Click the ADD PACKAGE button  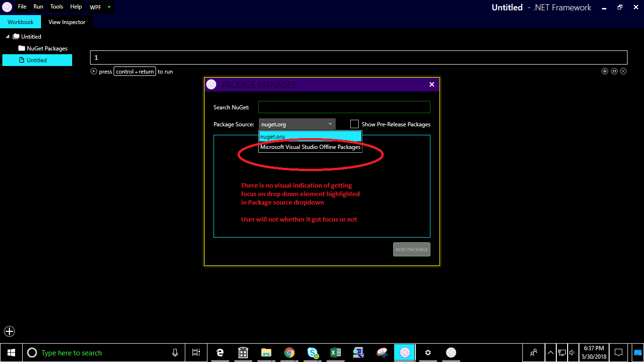pos(411,249)
